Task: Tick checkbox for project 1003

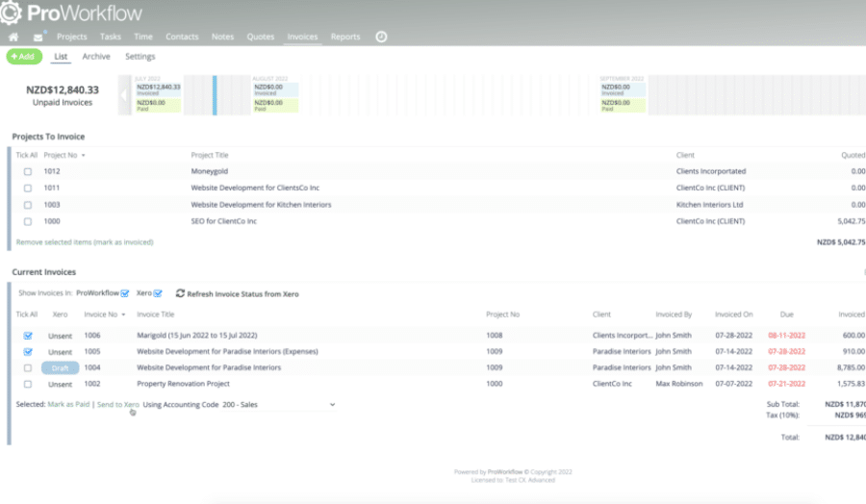Action: pyautogui.click(x=28, y=205)
